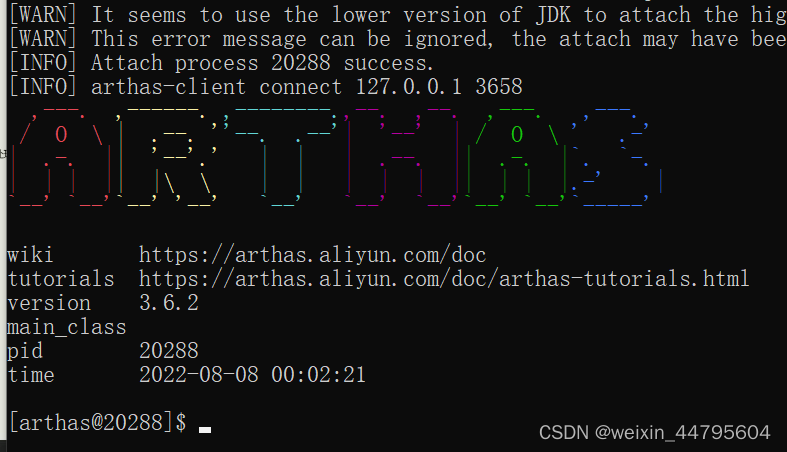This screenshot has height=452, width=787.
Task: Select the 'arthas-client connect 127.0.0.1 3658' line
Action: tap(266, 87)
